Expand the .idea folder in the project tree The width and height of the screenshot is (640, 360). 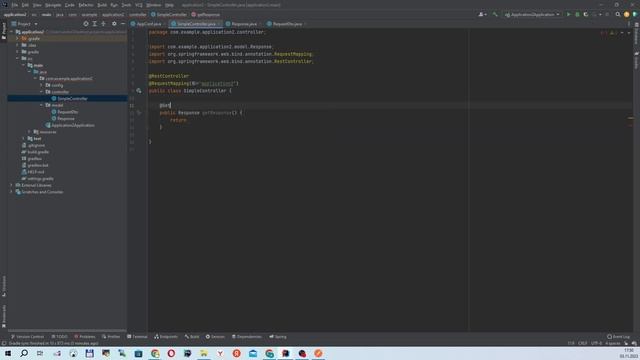coord(18,45)
